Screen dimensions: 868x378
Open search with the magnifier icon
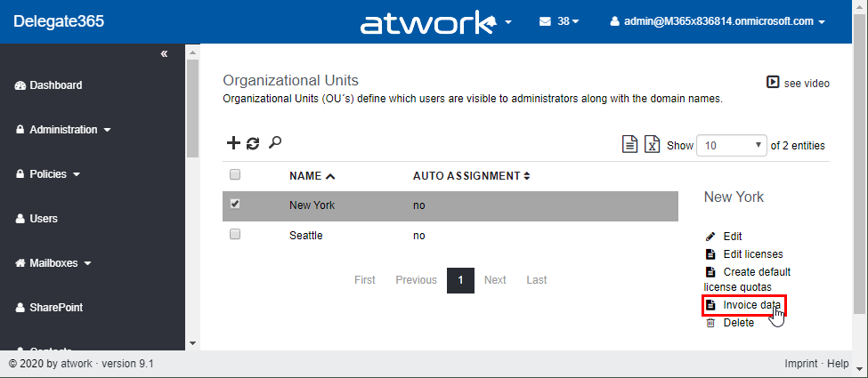275,142
